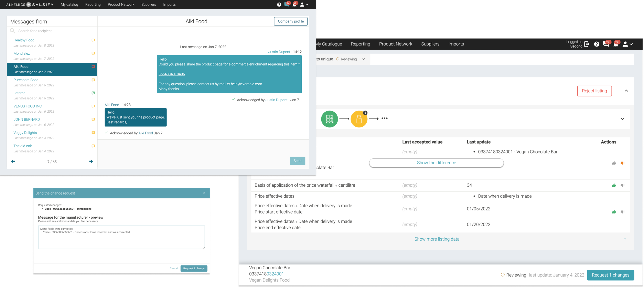Open Justin Dupont sender link
The height and width of the screenshot is (301, 644).
click(x=279, y=52)
